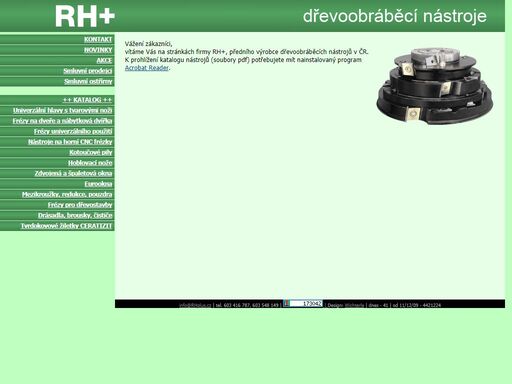
Task: Click the RH+ logo in the header
Action: [x=85, y=16]
